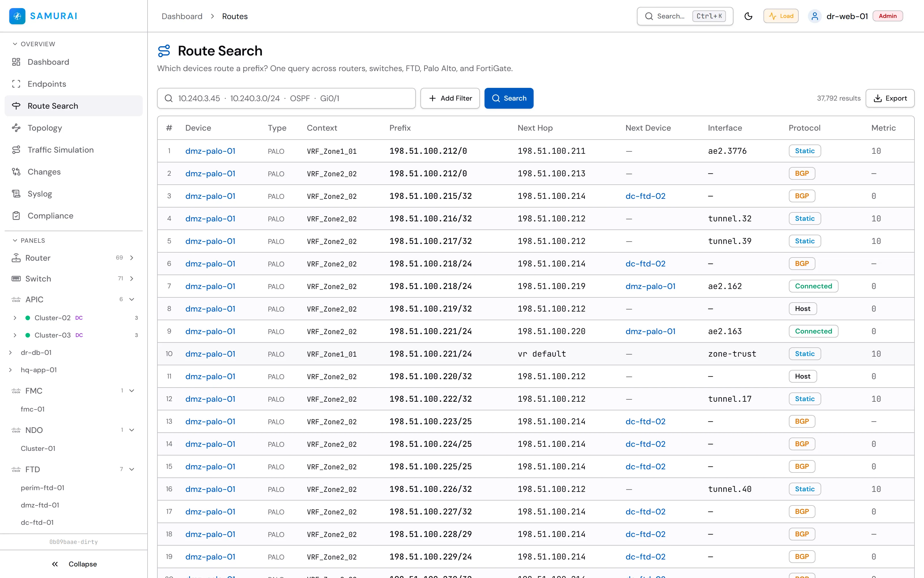Select Route Search in the sidebar
The width and height of the screenshot is (924, 578).
pyautogui.click(x=74, y=106)
